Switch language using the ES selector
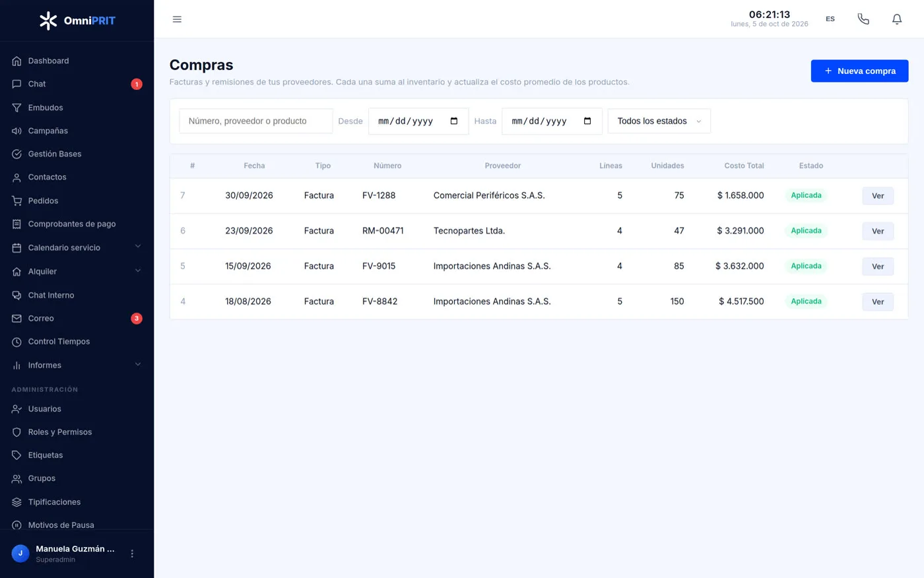The width and height of the screenshot is (924, 578). (830, 19)
